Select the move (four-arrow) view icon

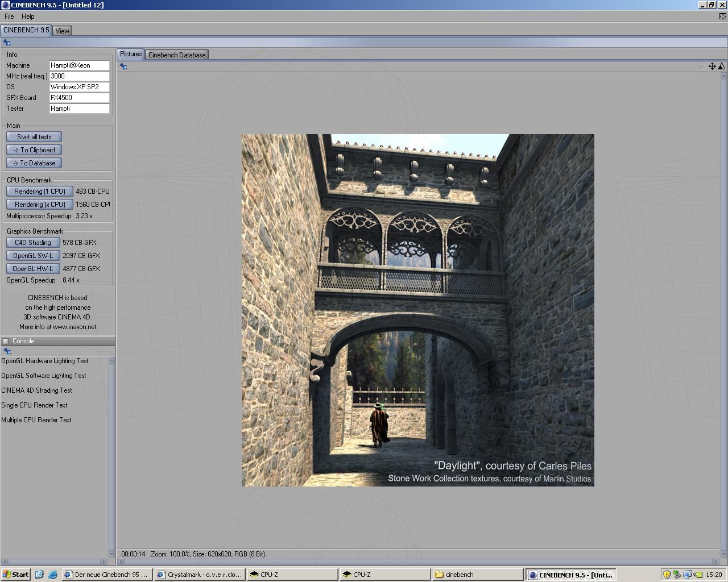click(712, 66)
